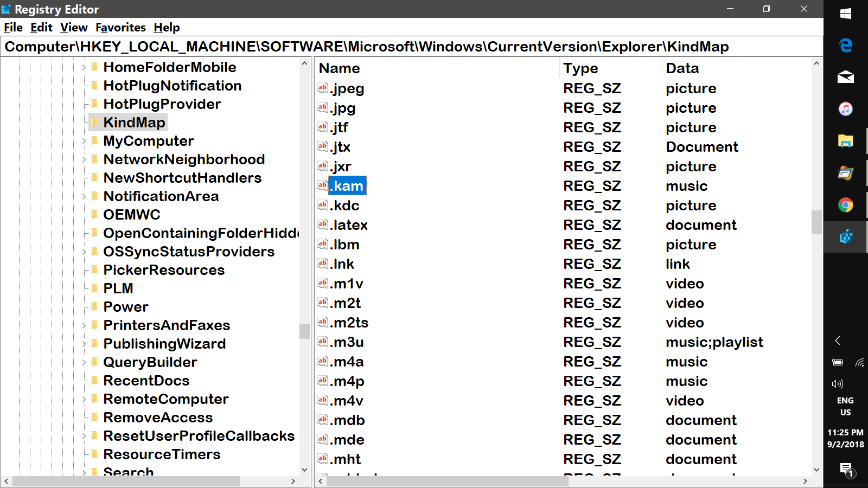Expand the PrintersAndFaxes key

click(84, 325)
